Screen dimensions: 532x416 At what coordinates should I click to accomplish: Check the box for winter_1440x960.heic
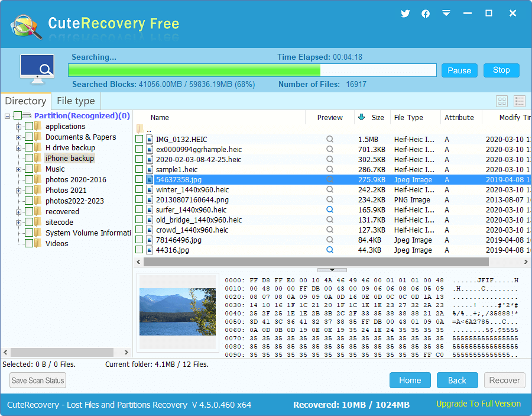(139, 190)
